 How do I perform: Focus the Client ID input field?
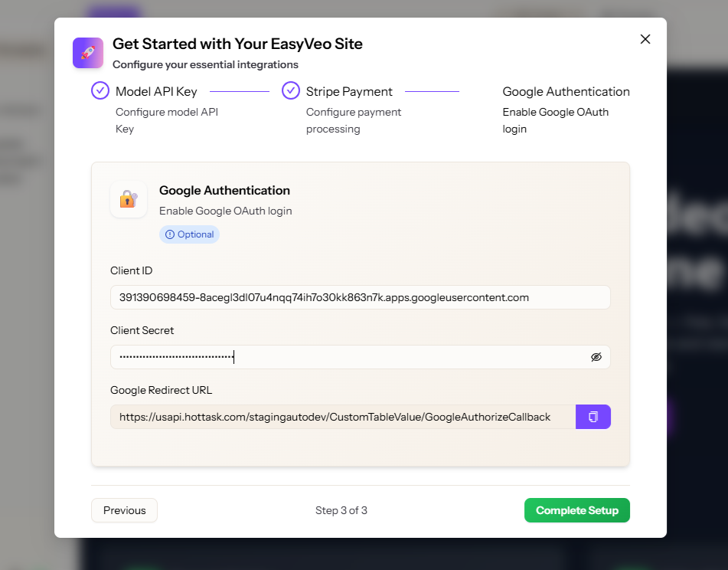(x=360, y=297)
